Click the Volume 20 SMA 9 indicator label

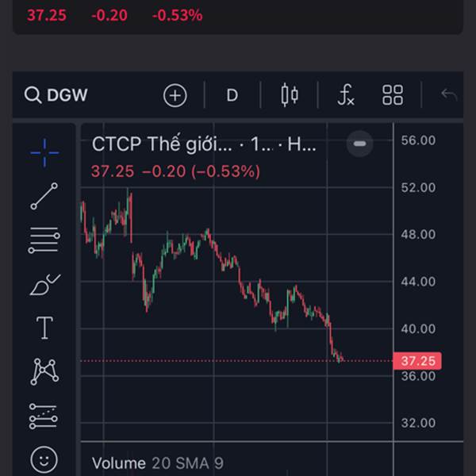click(x=158, y=463)
